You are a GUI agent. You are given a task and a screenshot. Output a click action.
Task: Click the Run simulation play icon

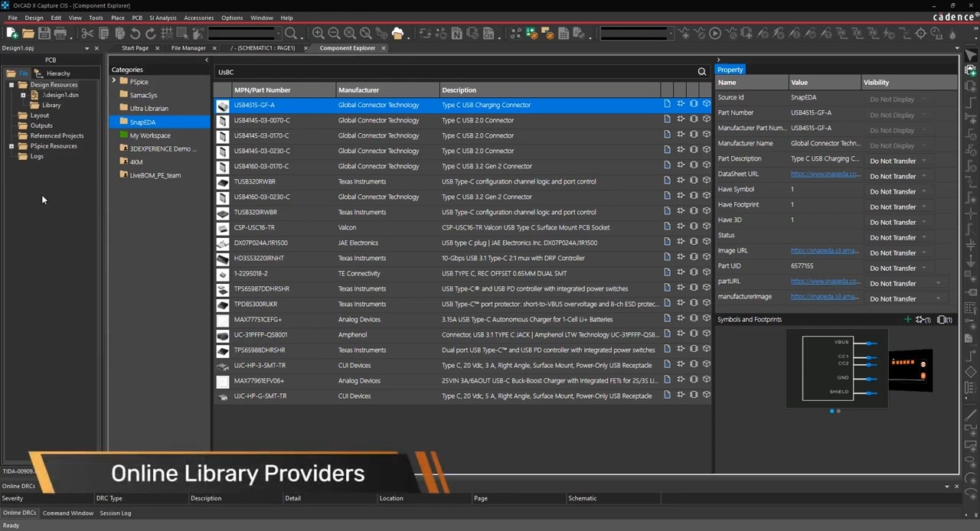click(715, 33)
